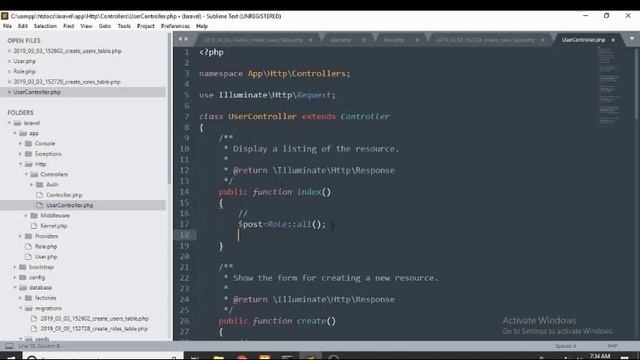Expand the Middleware folder
The height and width of the screenshot is (360, 640).
[x=26, y=216]
